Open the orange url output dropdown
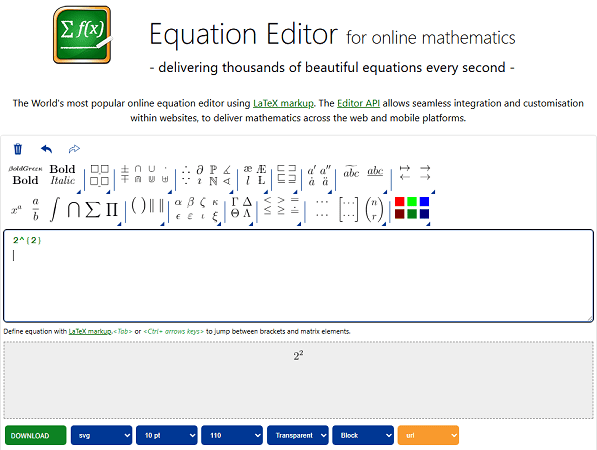The height and width of the screenshot is (450, 597). click(428, 435)
